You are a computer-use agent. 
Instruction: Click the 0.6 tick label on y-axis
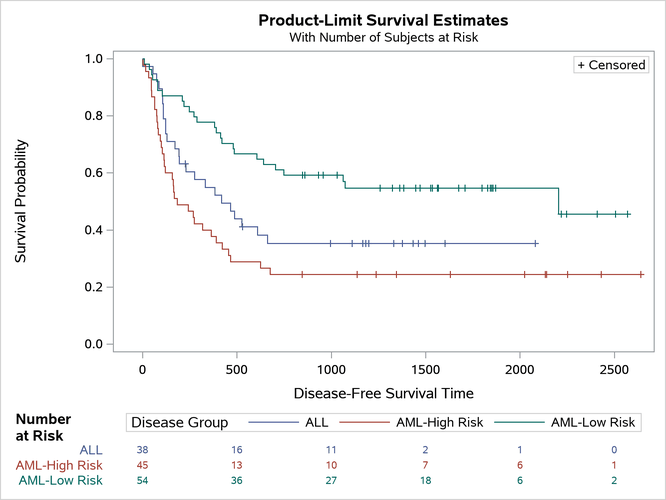coord(94,173)
